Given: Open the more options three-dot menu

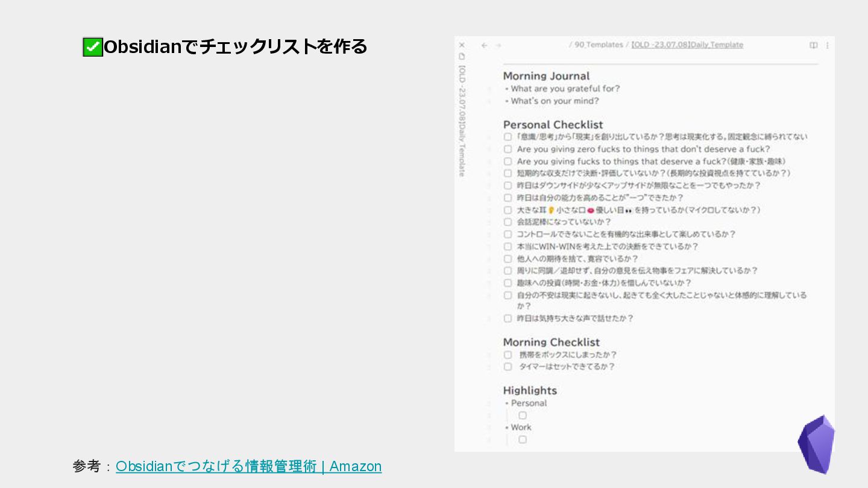Looking at the screenshot, I should [827, 45].
